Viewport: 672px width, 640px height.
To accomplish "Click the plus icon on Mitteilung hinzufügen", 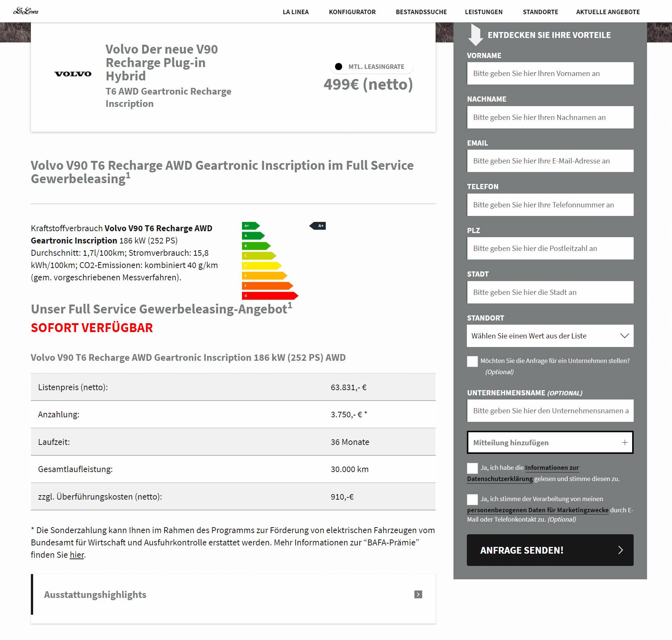I will point(625,442).
